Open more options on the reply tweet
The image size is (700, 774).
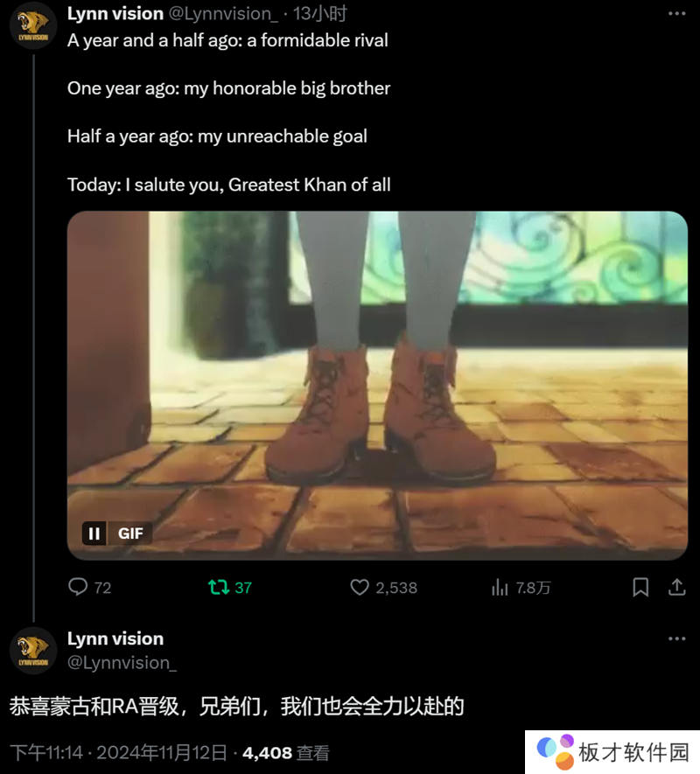[x=676, y=638]
